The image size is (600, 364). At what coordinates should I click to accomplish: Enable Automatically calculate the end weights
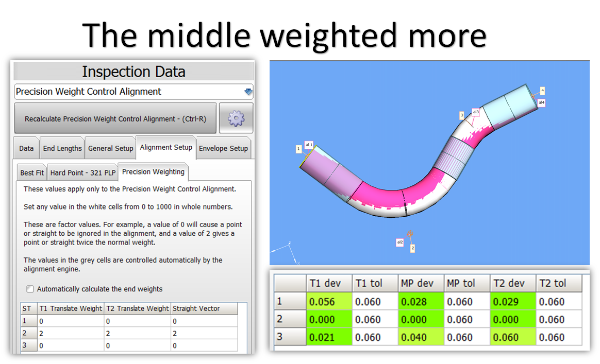click(x=30, y=289)
